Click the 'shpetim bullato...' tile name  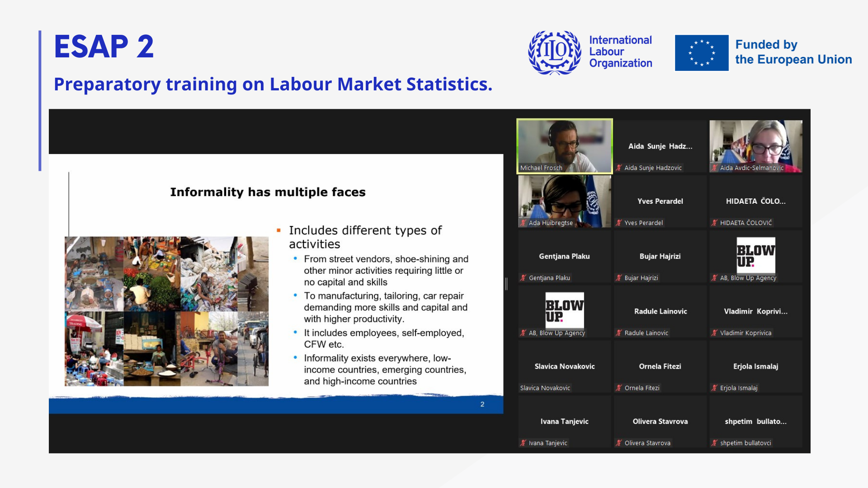[x=756, y=422]
